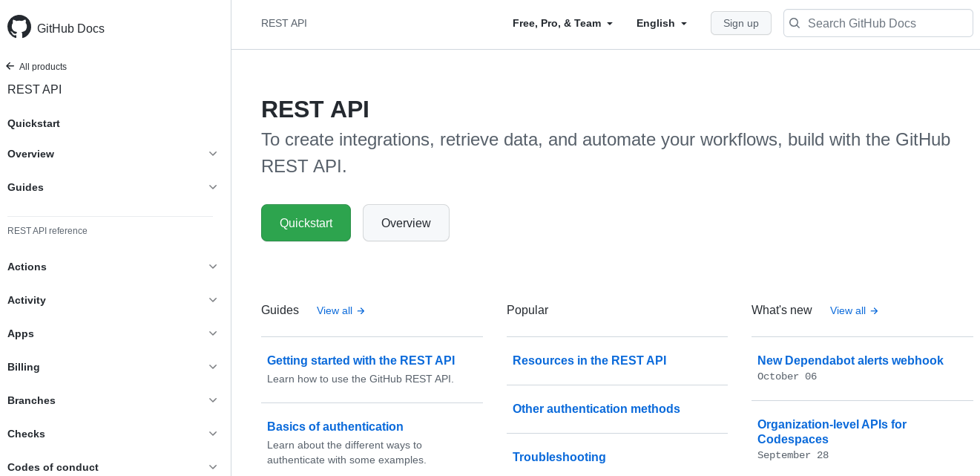Screen dimensions: 980x476
Task: Click the Overview sidebar label
Action: click(x=30, y=154)
